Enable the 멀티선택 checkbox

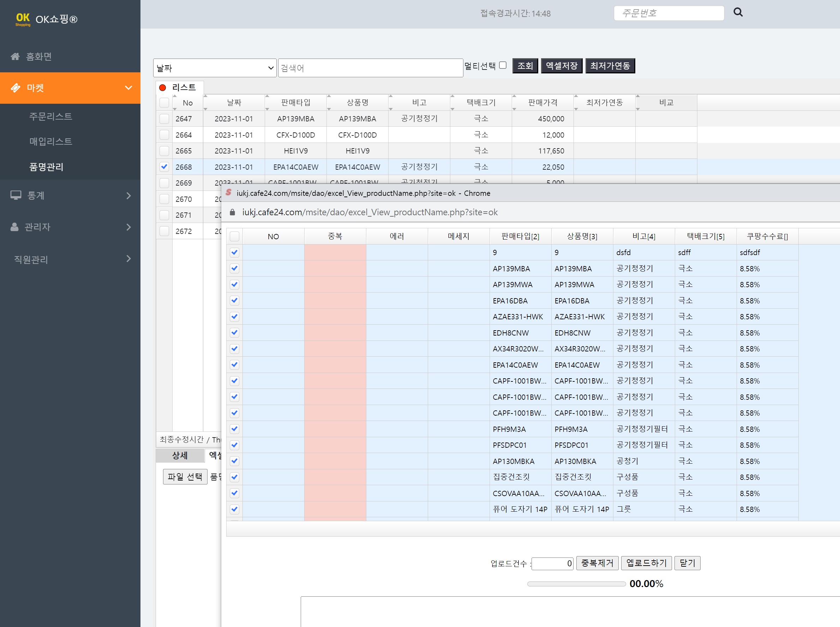(503, 65)
